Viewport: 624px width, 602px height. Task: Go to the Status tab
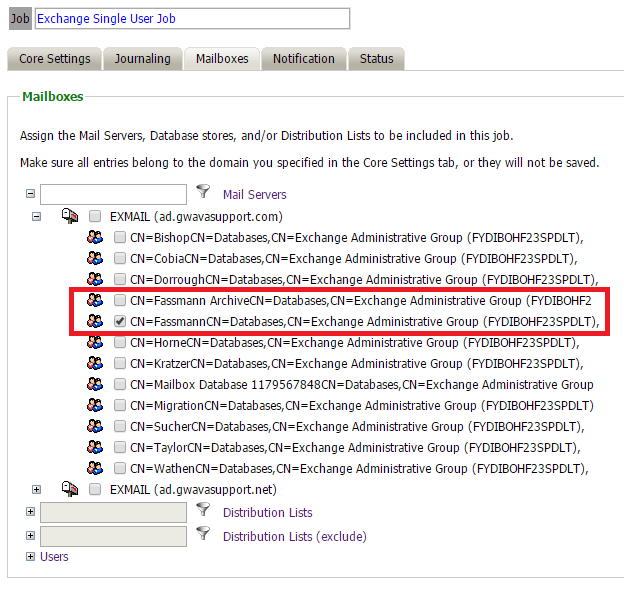376,58
